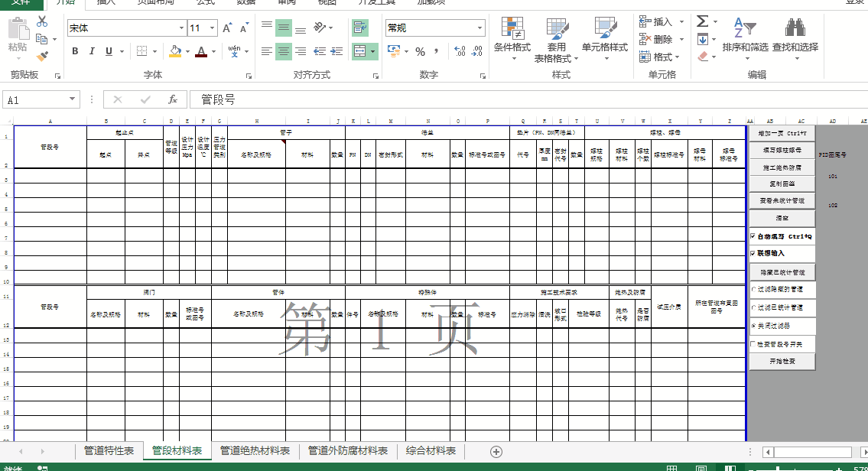Viewport: 868px width, 471px height.
Task: Click the 开始检查 button
Action: pyautogui.click(x=782, y=361)
